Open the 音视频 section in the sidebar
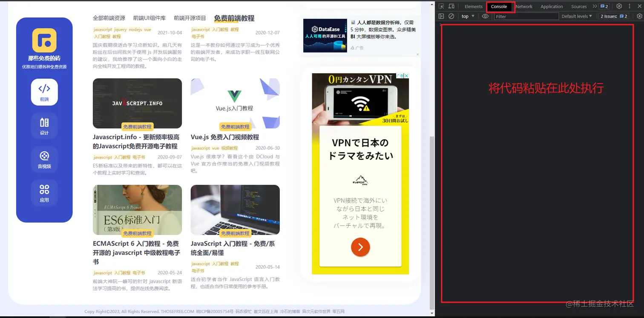 [x=44, y=159]
